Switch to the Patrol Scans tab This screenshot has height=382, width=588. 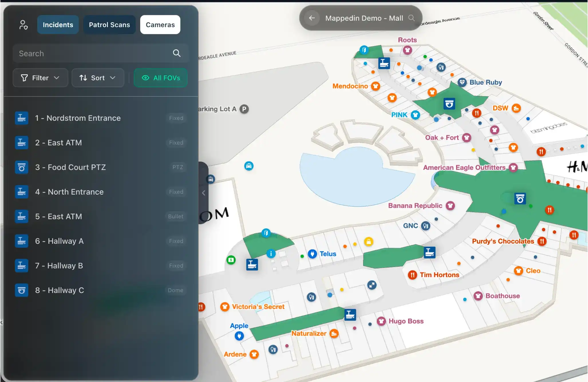pyautogui.click(x=109, y=25)
